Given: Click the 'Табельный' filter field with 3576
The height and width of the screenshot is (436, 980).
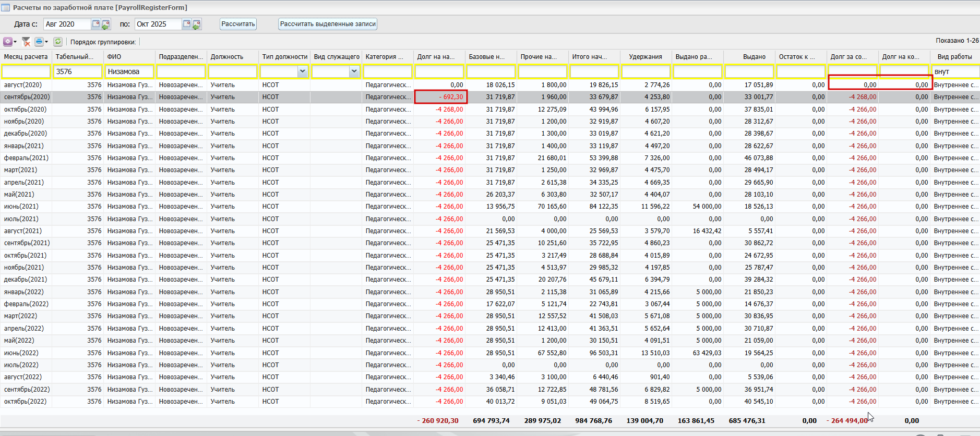Looking at the screenshot, I should tap(78, 71).
